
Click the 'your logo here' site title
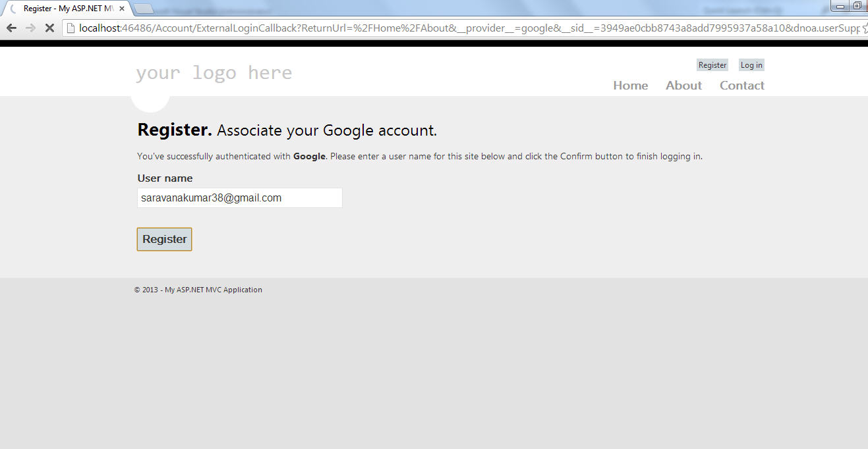pyautogui.click(x=214, y=72)
